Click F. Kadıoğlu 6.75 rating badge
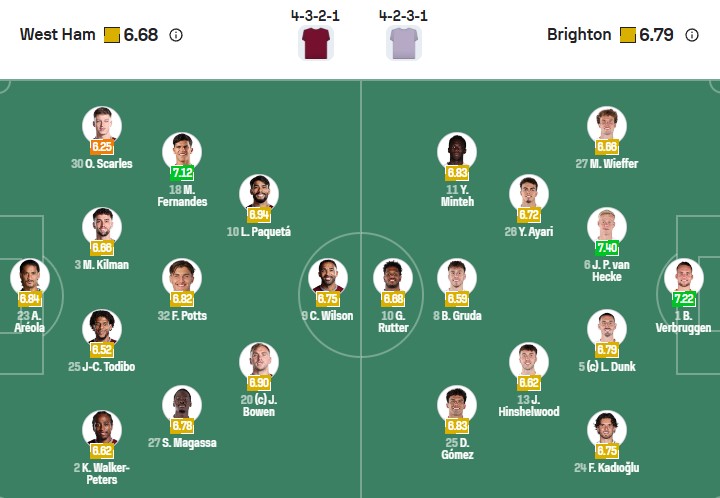Image resolution: width=720 pixels, height=498 pixels. click(x=607, y=450)
